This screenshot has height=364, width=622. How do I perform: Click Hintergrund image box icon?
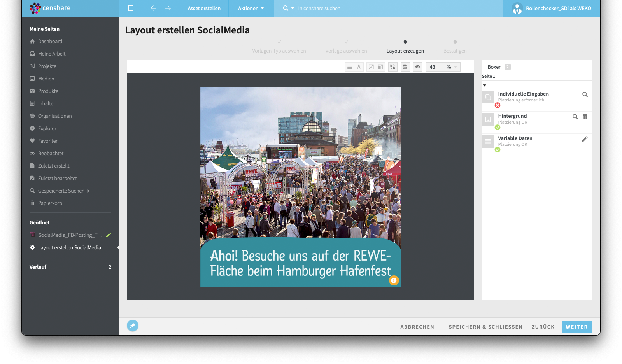(488, 119)
